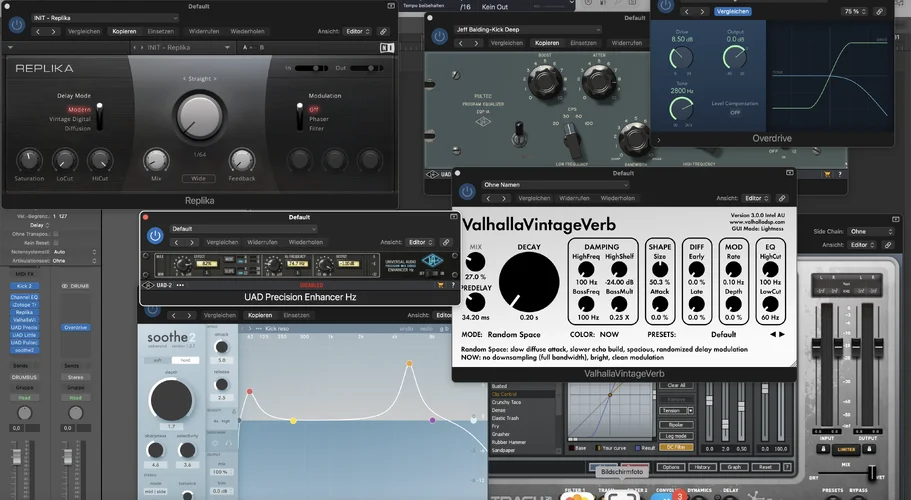
Task: Click the ValhallaVintageVerb power button
Action: point(468,191)
